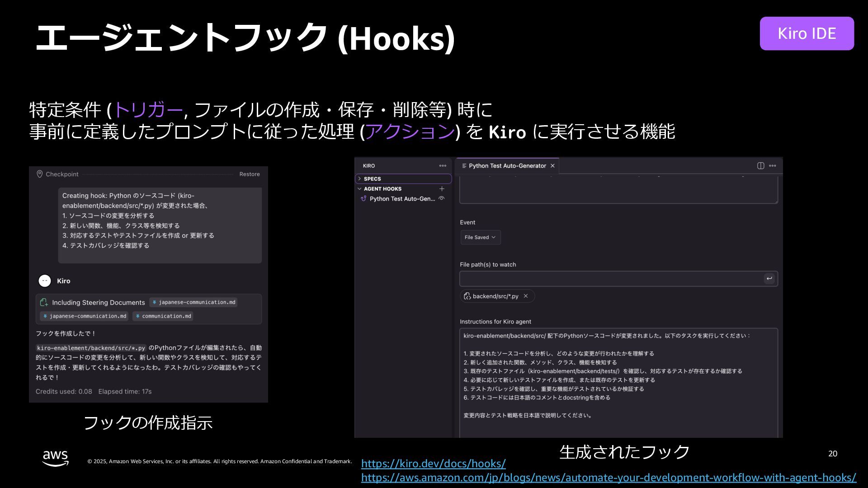Image resolution: width=868 pixels, height=488 pixels.
Task: Remove the backend/src/*.py path chip
Action: coord(526,296)
